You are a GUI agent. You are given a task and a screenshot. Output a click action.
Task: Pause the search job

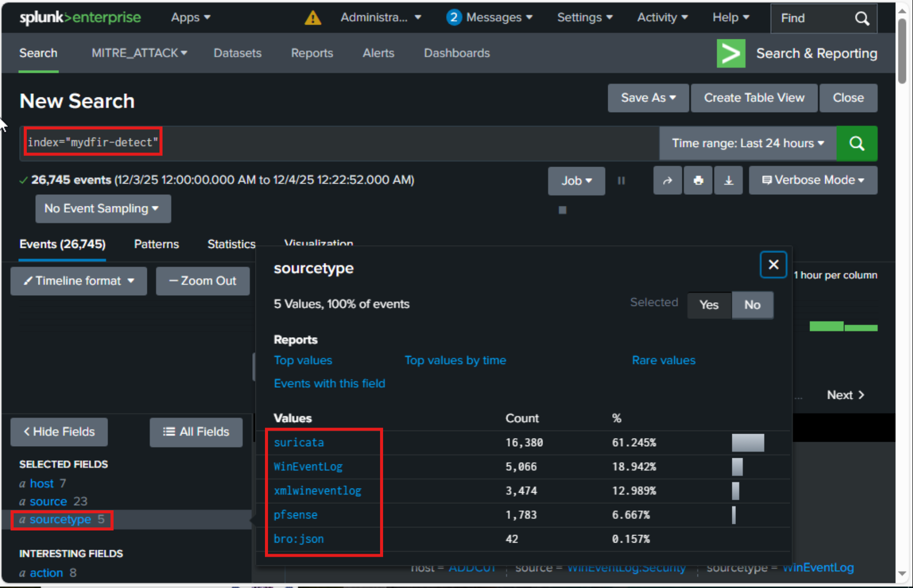pos(621,181)
